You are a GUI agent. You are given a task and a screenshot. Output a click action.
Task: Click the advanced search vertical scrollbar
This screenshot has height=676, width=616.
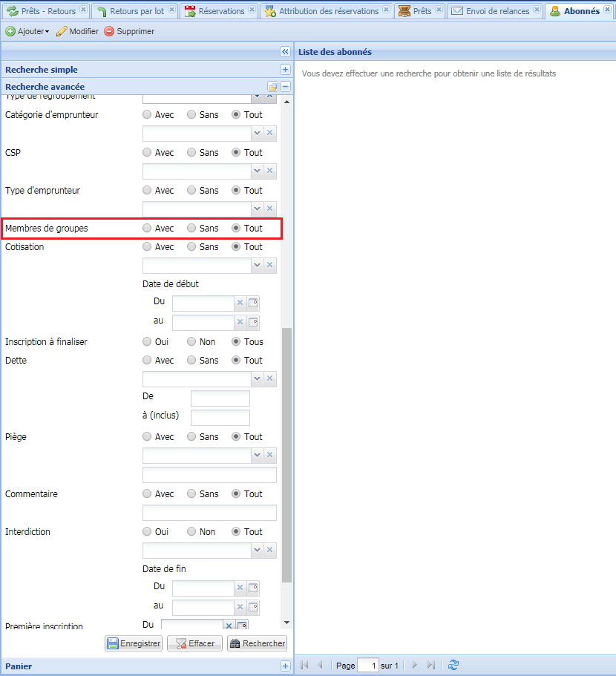pyautogui.click(x=287, y=453)
